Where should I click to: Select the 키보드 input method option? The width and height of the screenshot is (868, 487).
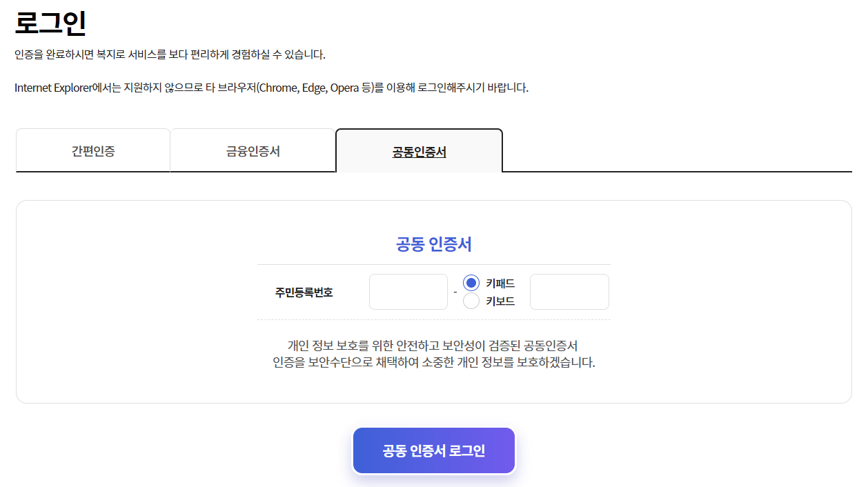(471, 301)
